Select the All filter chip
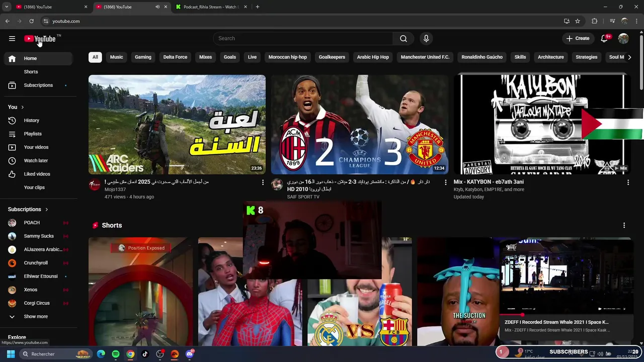The width and height of the screenshot is (644, 362). click(95, 57)
